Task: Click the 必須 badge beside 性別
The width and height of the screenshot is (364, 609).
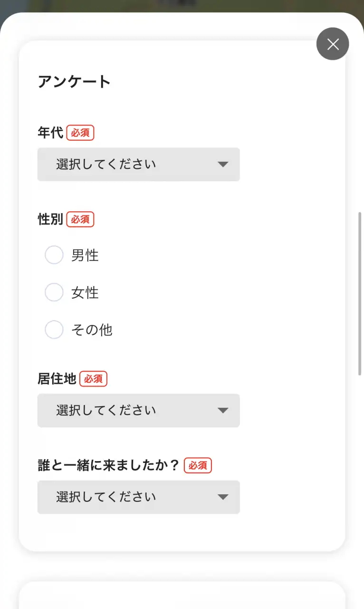Action: coord(80,219)
